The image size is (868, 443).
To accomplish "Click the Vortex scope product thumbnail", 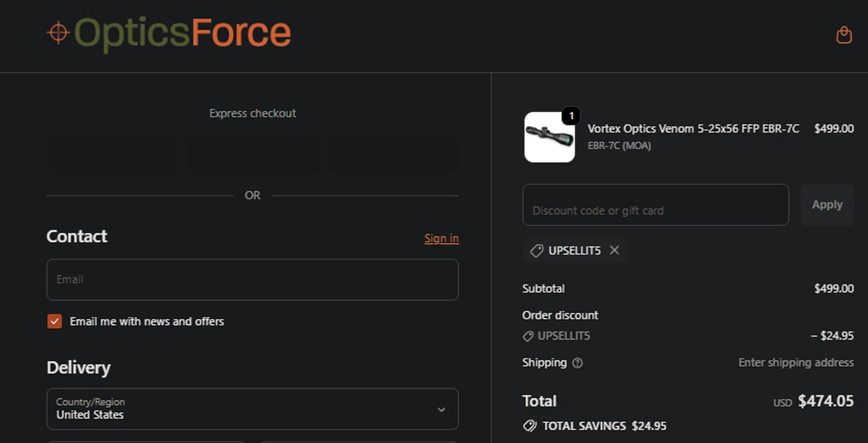I will 550,137.
